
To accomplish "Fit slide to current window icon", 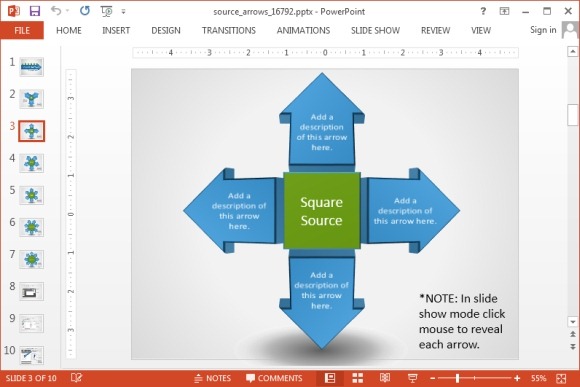I will [561, 378].
